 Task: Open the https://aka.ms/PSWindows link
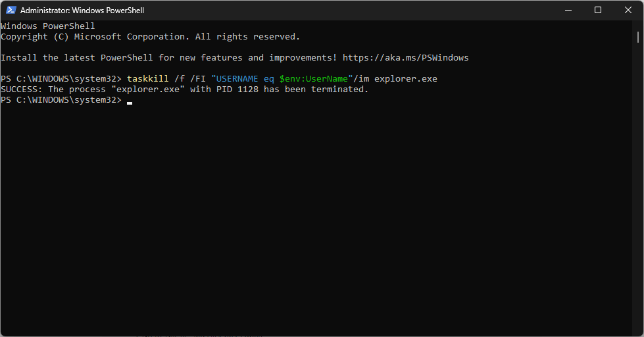tap(405, 58)
